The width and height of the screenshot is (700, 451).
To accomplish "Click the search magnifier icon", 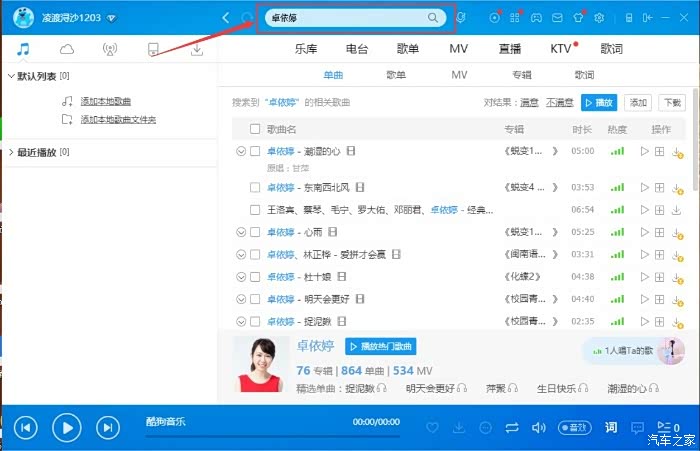I will [x=433, y=18].
